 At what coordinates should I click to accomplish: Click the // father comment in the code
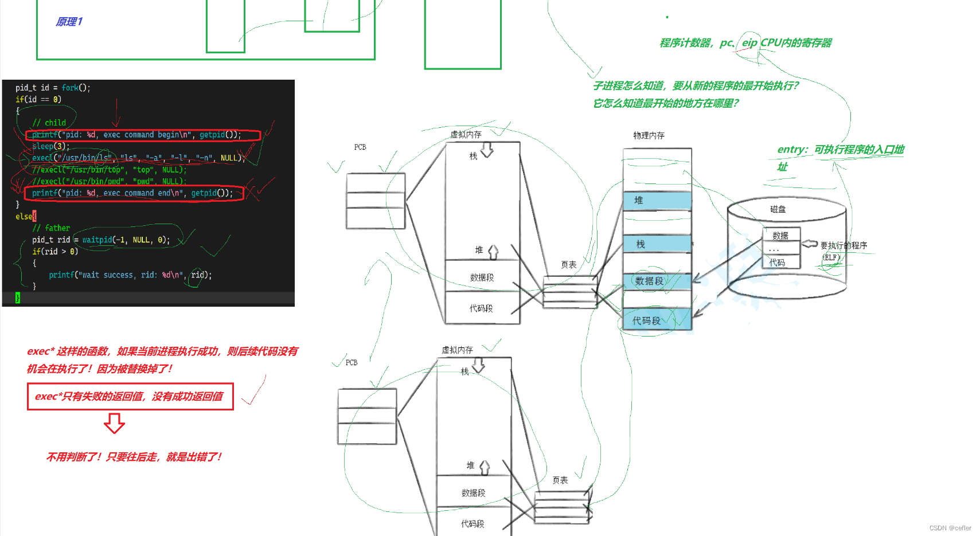click(x=50, y=228)
